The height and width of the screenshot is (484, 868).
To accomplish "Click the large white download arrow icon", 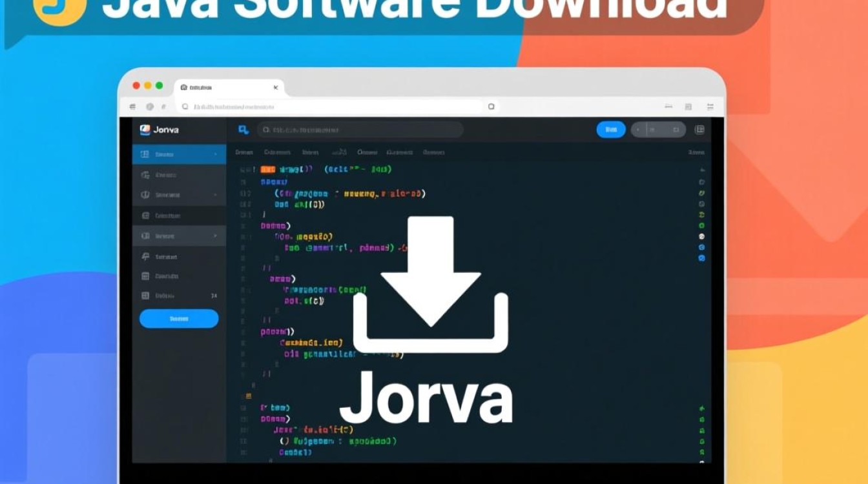I will 431,284.
